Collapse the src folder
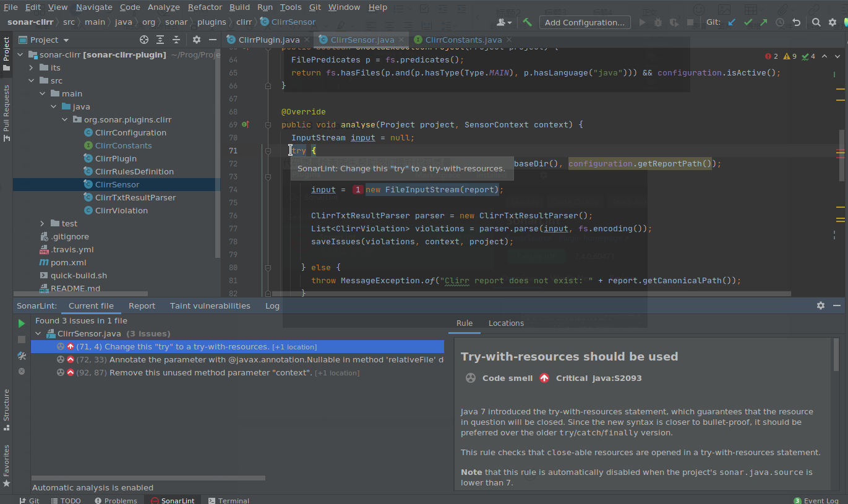This screenshot has width=848, height=504. coord(31,80)
